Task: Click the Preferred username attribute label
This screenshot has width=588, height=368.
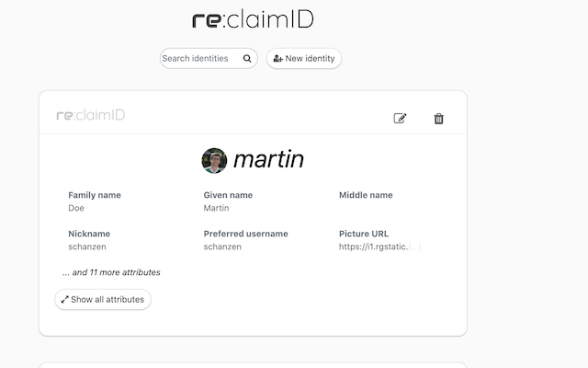Action: (245, 234)
